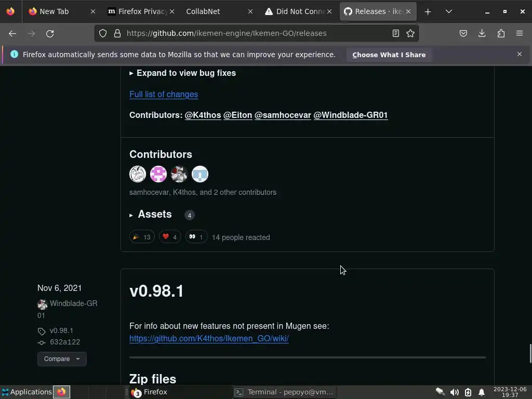Bookmark this page with the star icon
This screenshot has width=532, height=399.
tap(410, 33)
